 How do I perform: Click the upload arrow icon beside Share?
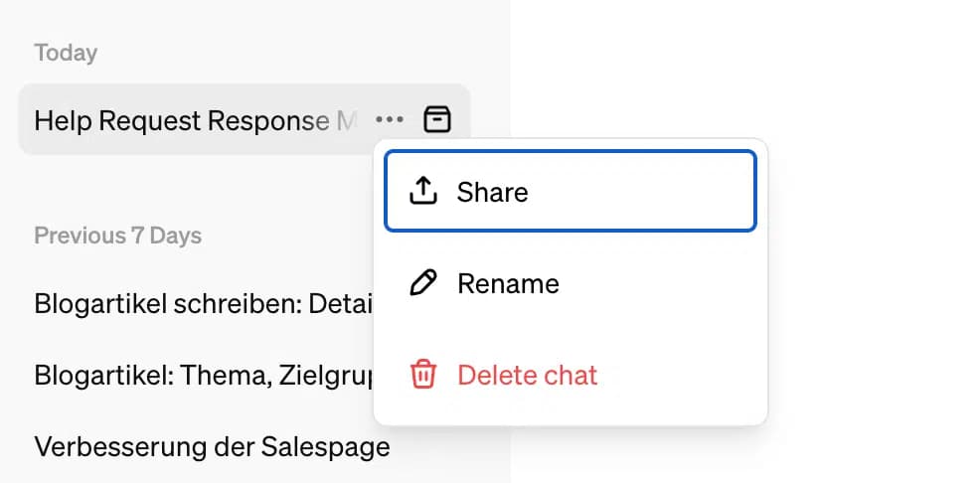click(x=423, y=191)
